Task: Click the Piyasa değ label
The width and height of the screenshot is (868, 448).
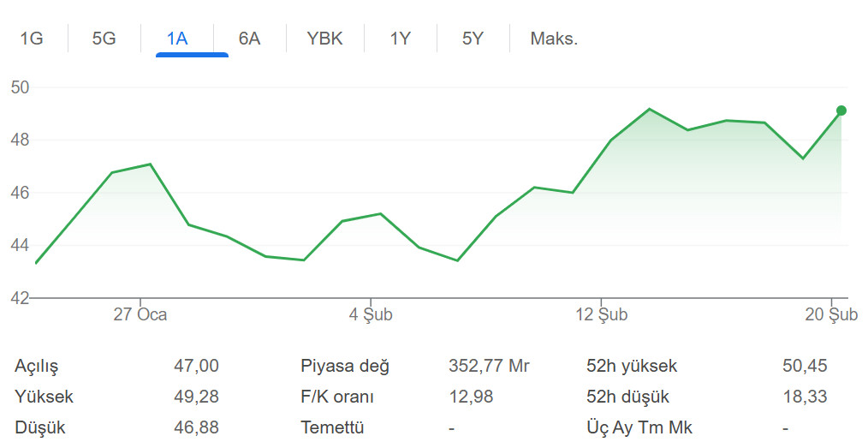Action: (x=344, y=367)
